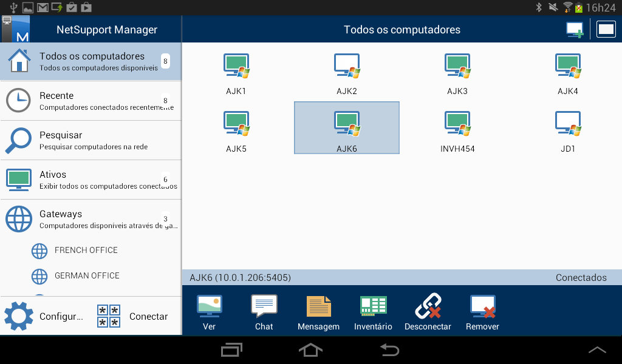622x364 pixels.
Task: Open the NetSupport Manager logo menu
Action: coord(16,29)
